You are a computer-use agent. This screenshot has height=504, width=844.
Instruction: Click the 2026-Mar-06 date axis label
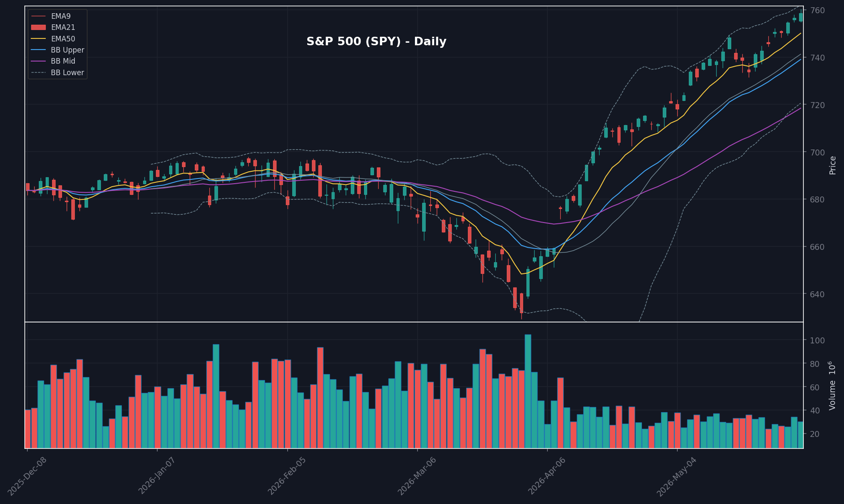418,476
